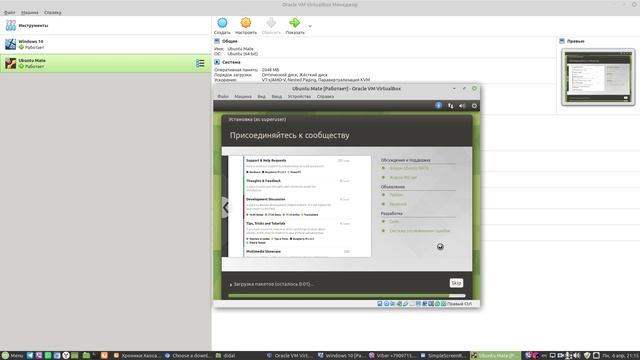
Task: Click the Ubuntu Mate [Р... taskbar entry
Action: (495, 356)
